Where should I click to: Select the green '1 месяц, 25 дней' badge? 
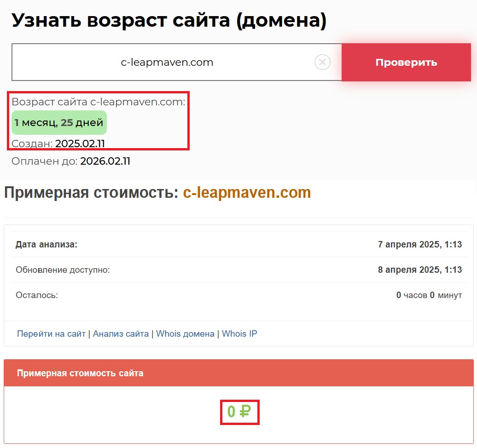(59, 123)
